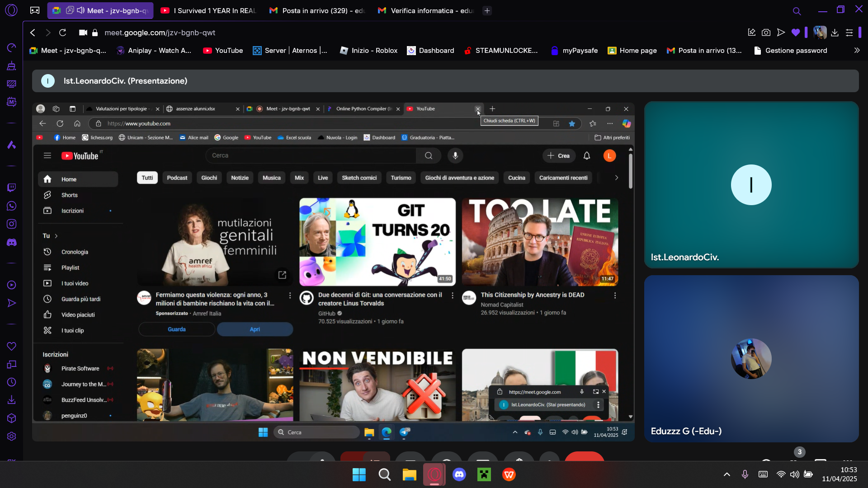Show more bookmarks with the double chevron
The width and height of the screenshot is (868, 488).
click(x=857, y=51)
